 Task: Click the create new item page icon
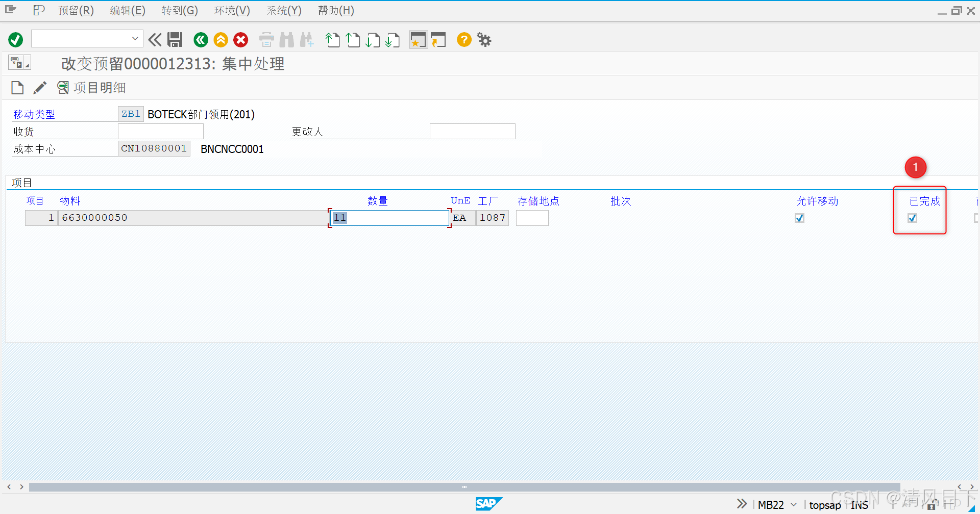(x=17, y=87)
